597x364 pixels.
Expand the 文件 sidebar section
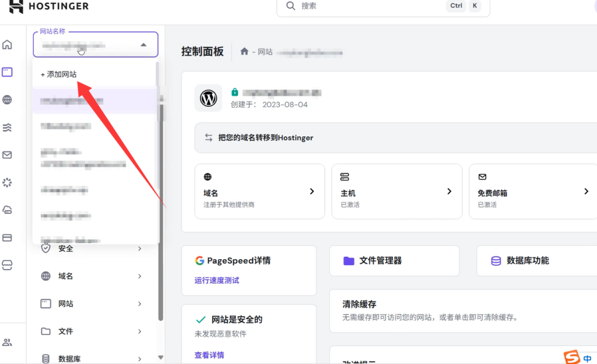(x=91, y=331)
